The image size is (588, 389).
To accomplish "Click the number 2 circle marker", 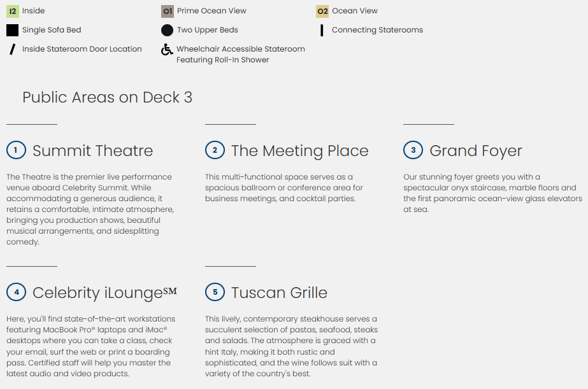I will click(x=215, y=150).
